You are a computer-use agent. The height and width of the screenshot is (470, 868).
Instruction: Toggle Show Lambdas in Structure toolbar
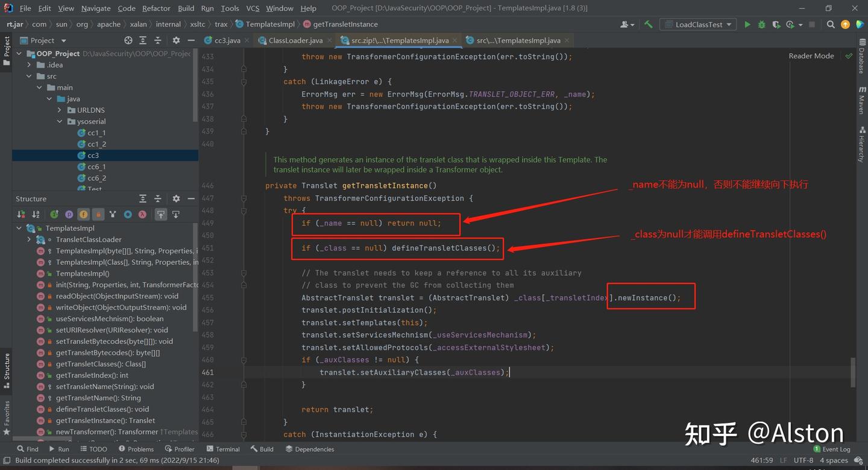(142, 214)
